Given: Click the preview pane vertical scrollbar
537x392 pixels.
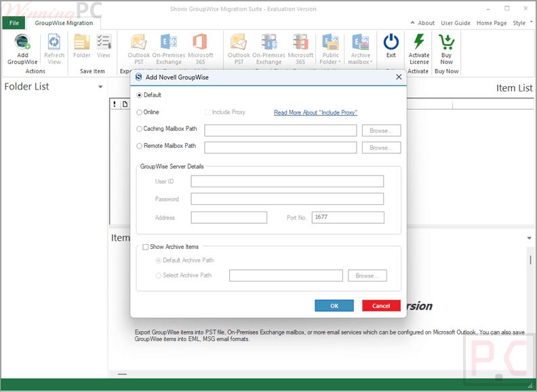Looking at the screenshot, I should pyautogui.click(x=530, y=260).
